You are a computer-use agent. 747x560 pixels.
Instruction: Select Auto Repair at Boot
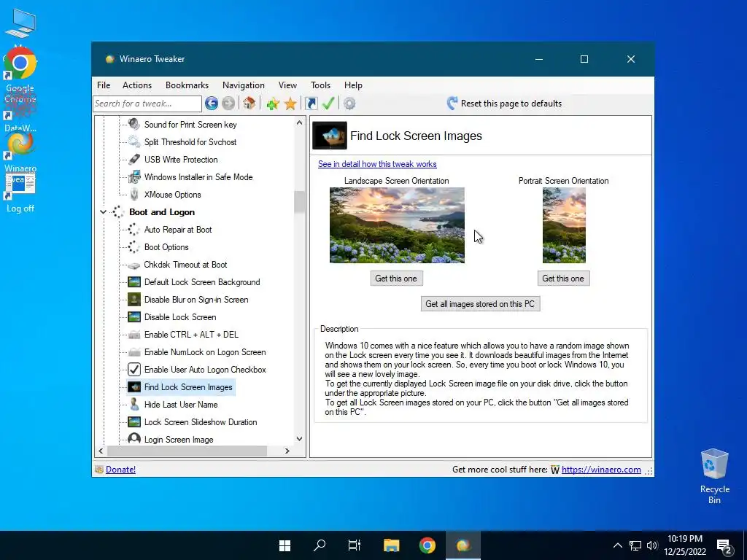178,230
